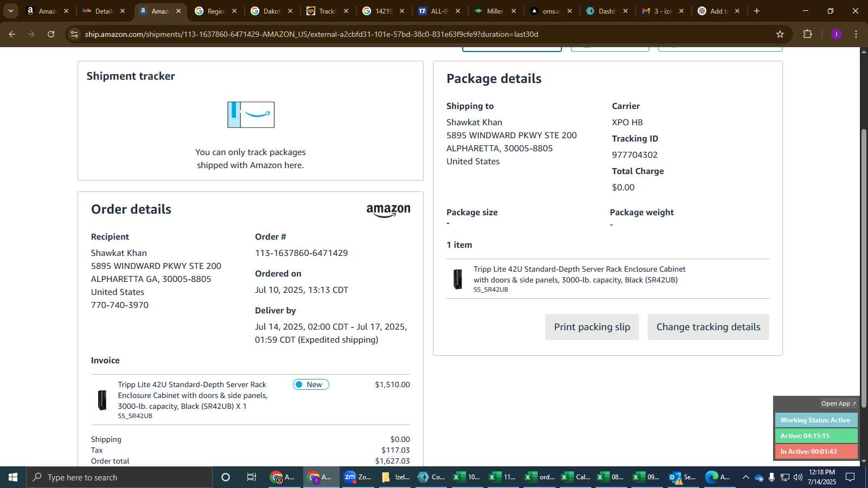Expand the tab search dropdown
This screenshot has height=488, width=868.
10,11
